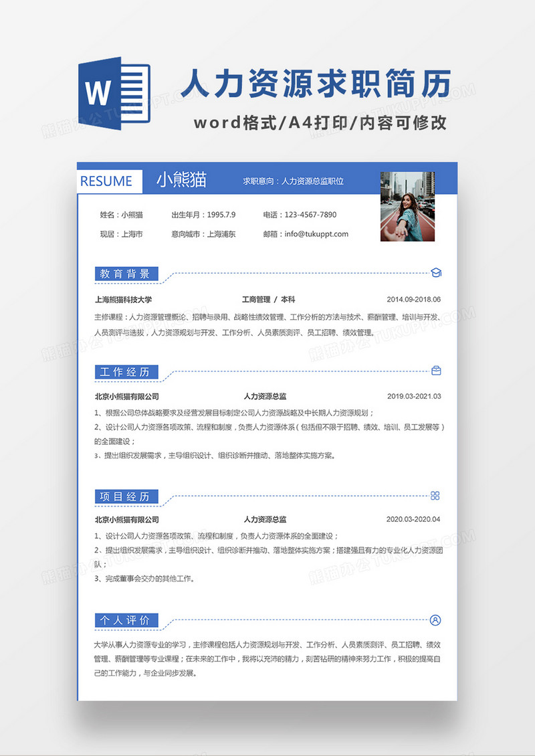Click the four-squares project experience icon
Viewport: 535px width, 756px height.
[x=435, y=496]
